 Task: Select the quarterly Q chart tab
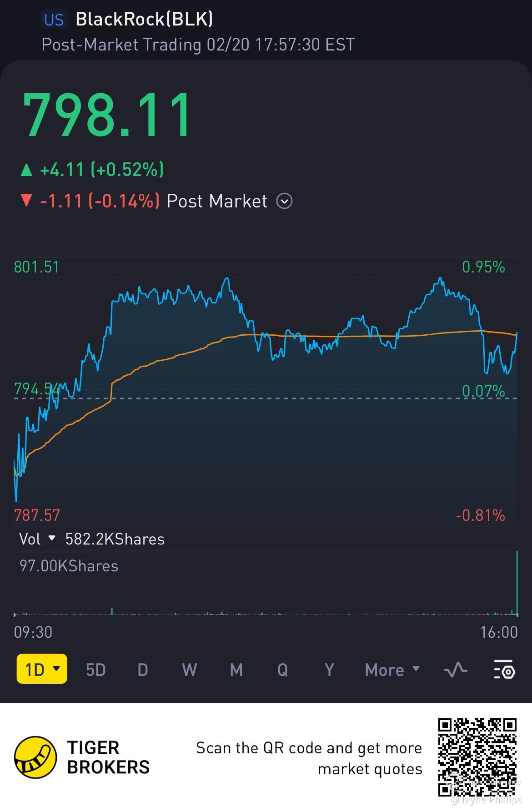click(x=282, y=670)
